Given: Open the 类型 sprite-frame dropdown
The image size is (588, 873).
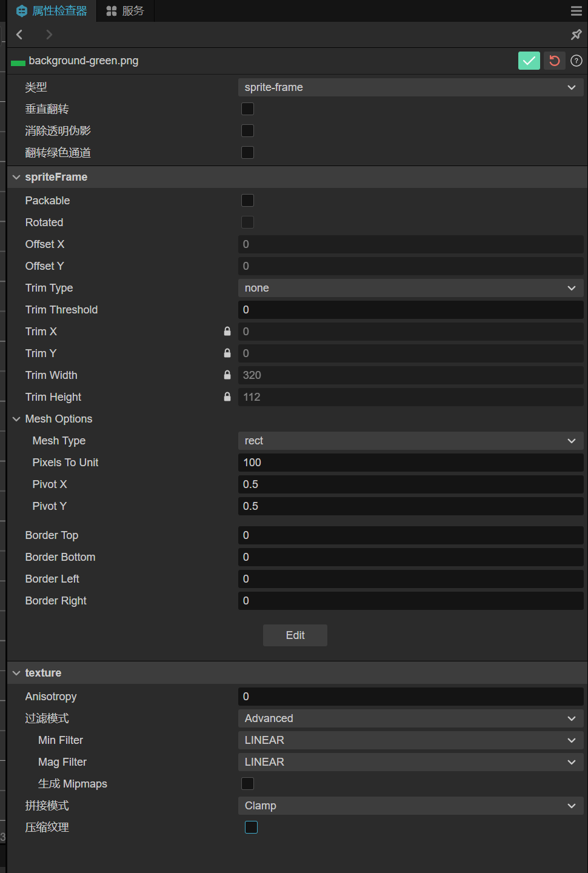Looking at the screenshot, I should [x=410, y=87].
